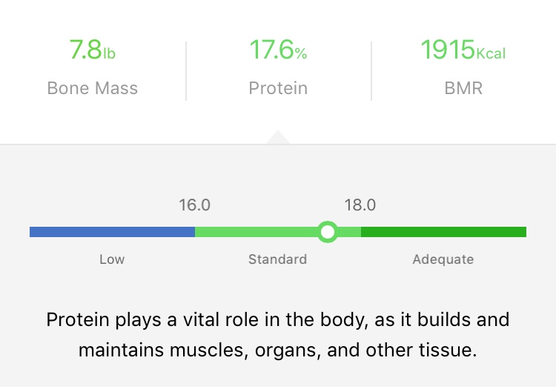
Task: Click the protein range slider handle
Action: [x=328, y=232]
